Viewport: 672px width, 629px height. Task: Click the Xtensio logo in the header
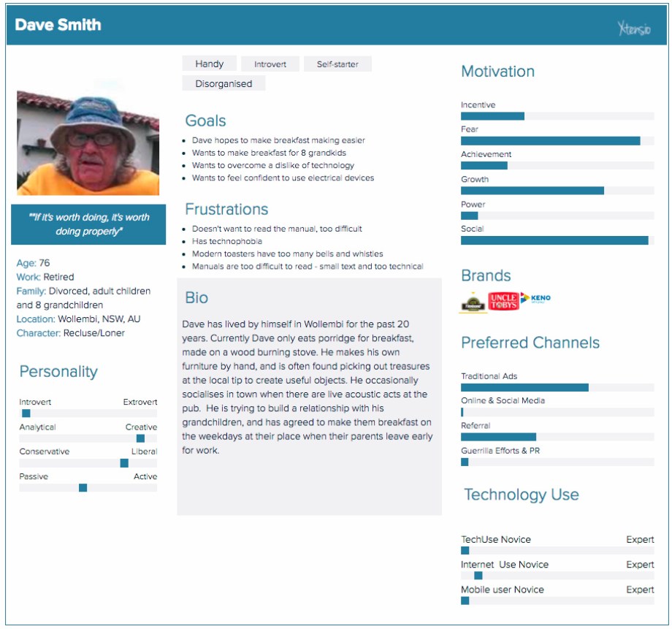(633, 29)
